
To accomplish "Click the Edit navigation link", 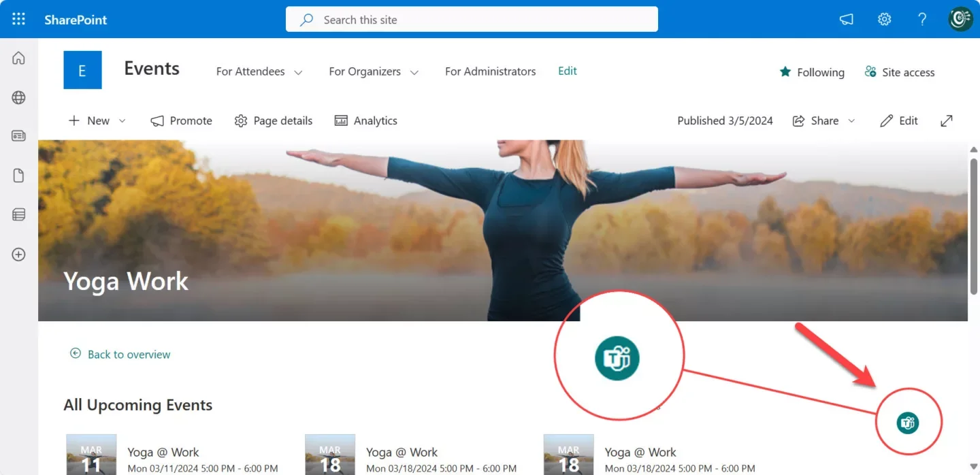I will click(568, 71).
